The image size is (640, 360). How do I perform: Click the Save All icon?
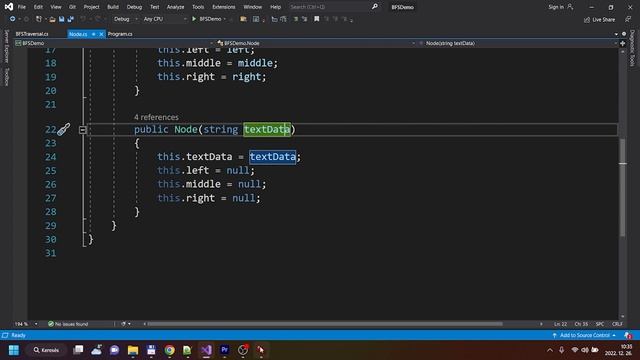[x=70, y=19]
